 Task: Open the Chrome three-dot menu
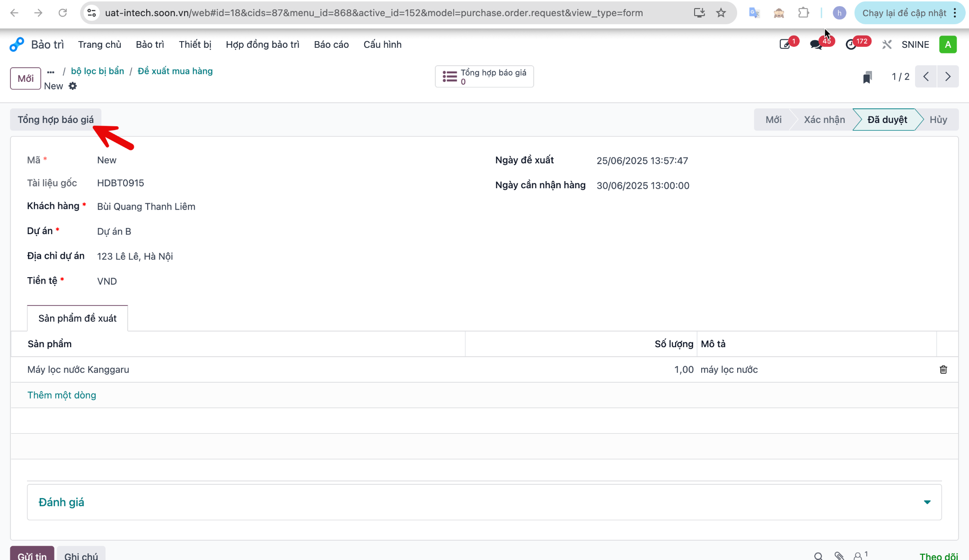point(955,13)
